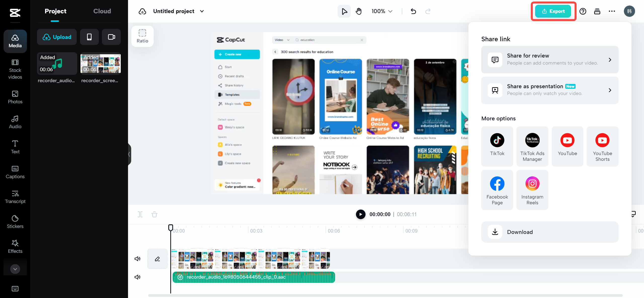Click the Export button

point(553,11)
